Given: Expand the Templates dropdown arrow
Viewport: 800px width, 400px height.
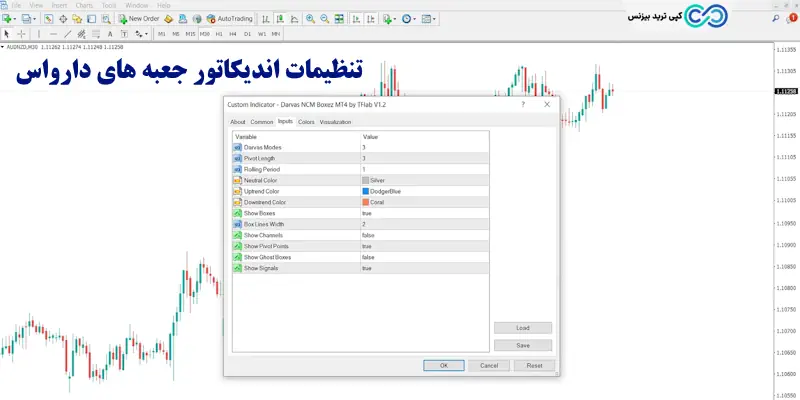Looking at the screenshot, I should click(x=434, y=19).
